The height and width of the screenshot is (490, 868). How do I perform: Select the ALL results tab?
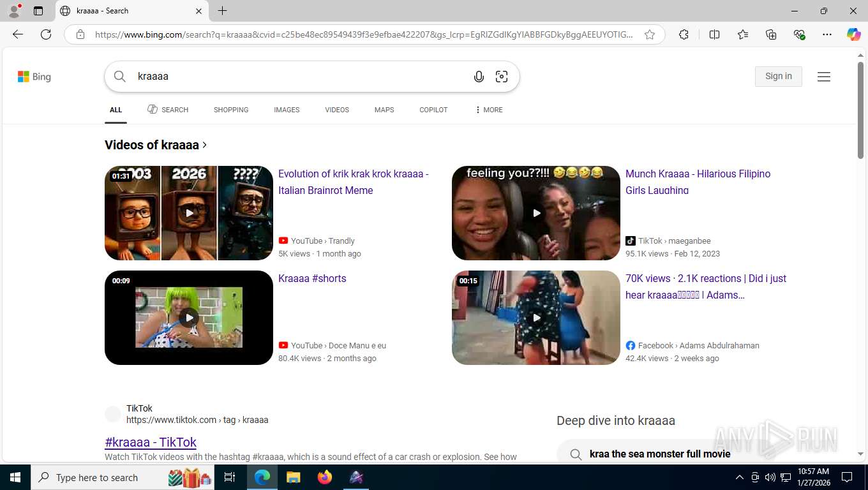[x=116, y=110]
